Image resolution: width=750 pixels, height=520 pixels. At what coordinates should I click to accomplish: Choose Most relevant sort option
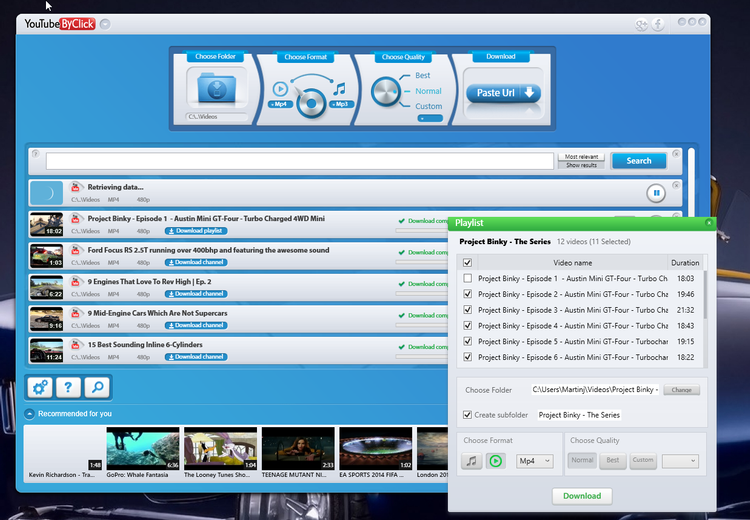tap(581, 156)
